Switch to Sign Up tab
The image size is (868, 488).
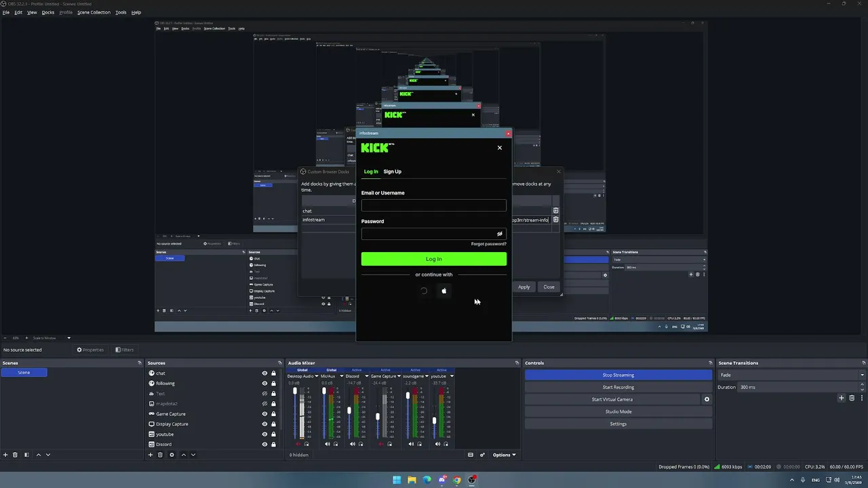click(393, 171)
